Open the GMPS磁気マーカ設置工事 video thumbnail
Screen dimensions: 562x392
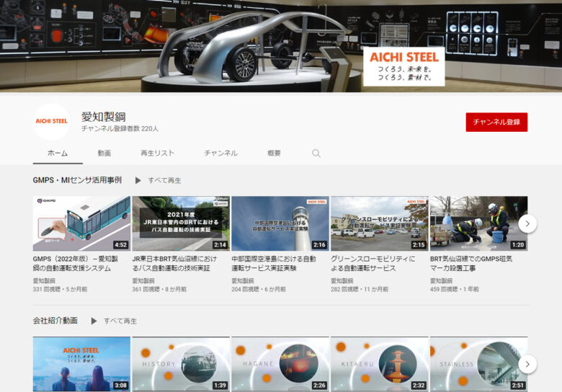pos(478,223)
